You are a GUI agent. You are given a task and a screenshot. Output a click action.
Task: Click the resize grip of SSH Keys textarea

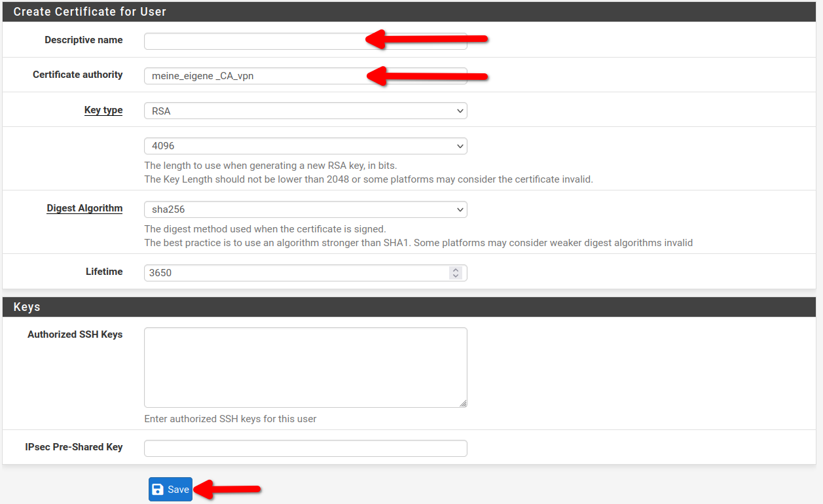[x=463, y=403]
